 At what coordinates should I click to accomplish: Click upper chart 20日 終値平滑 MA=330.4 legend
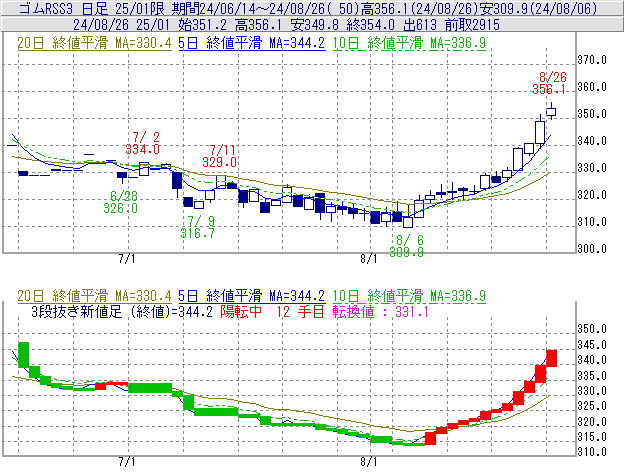click(94, 43)
